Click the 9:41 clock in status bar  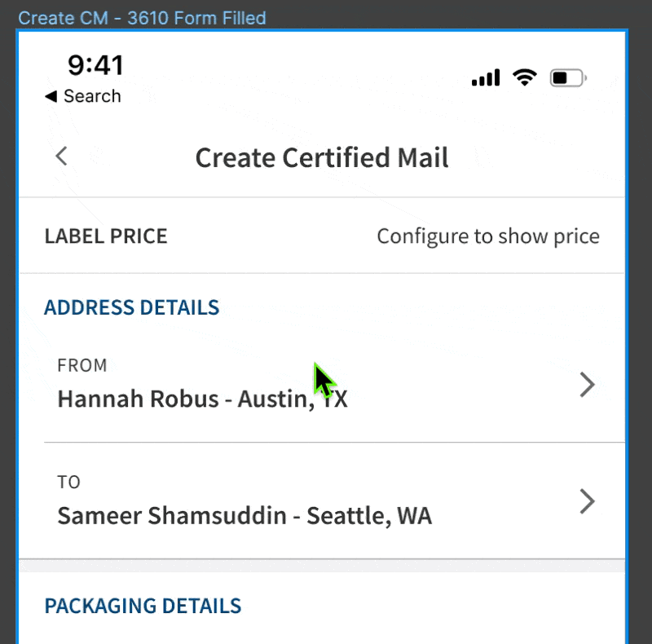tap(95, 65)
